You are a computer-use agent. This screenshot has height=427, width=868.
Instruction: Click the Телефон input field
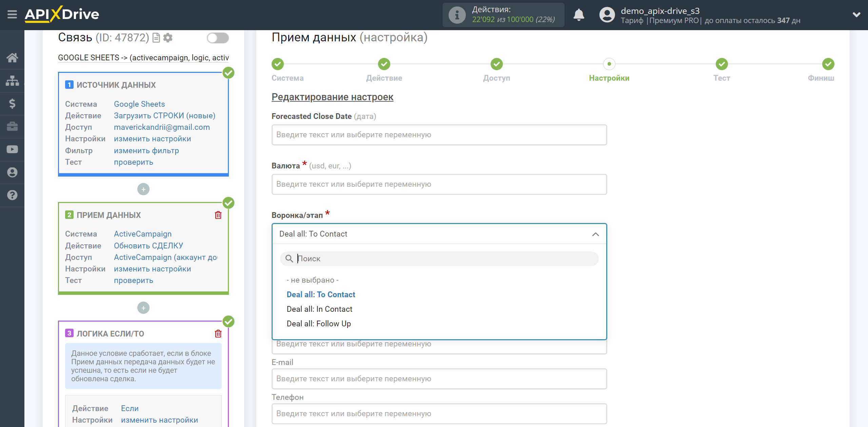[x=439, y=414]
